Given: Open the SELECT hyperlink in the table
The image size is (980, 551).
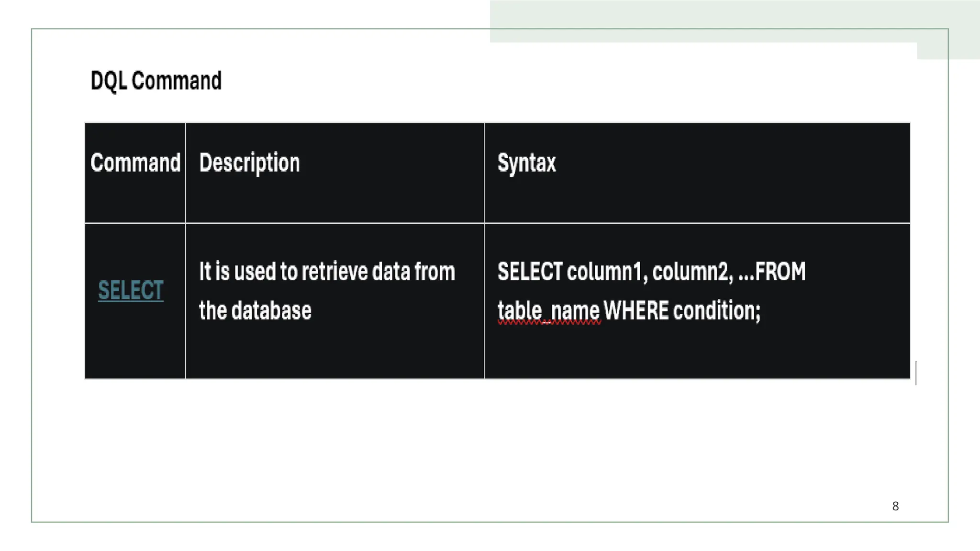Looking at the screenshot, I should (131, 290).
